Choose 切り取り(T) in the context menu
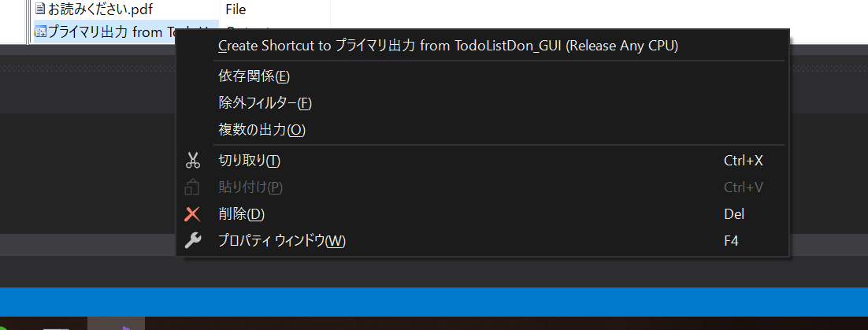868x330 pixels. pos(249,161)
